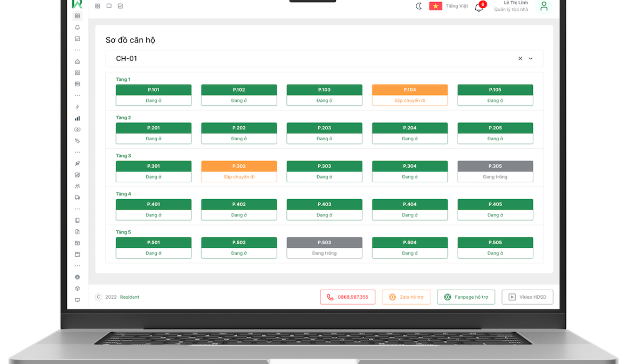This screenshot has height=364, width=631.
Task: Open the chat bubble icon in top toolbar
Action: pyautogui.click(x=109, y=6)
